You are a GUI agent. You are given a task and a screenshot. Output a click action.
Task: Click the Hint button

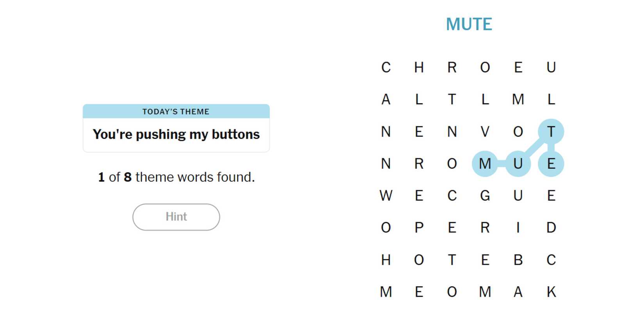point(176,217)
